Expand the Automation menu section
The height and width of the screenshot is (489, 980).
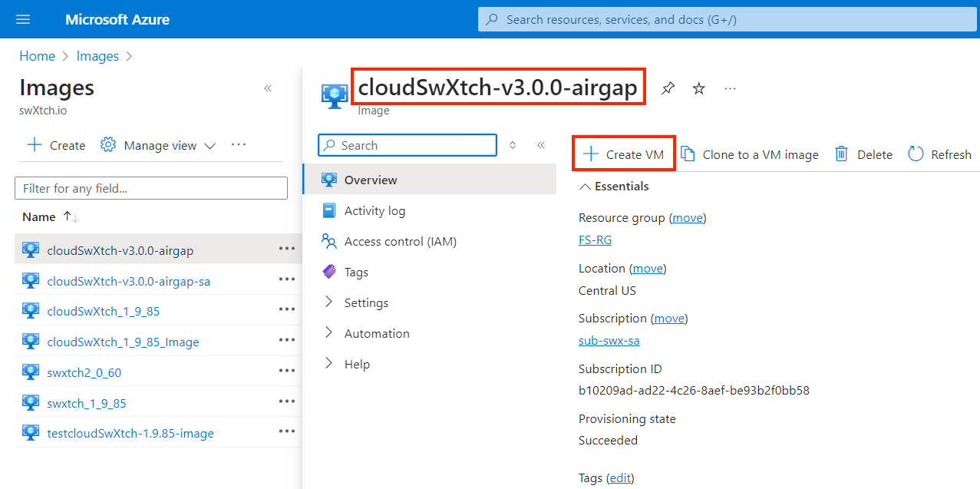(x=329, y=333)
